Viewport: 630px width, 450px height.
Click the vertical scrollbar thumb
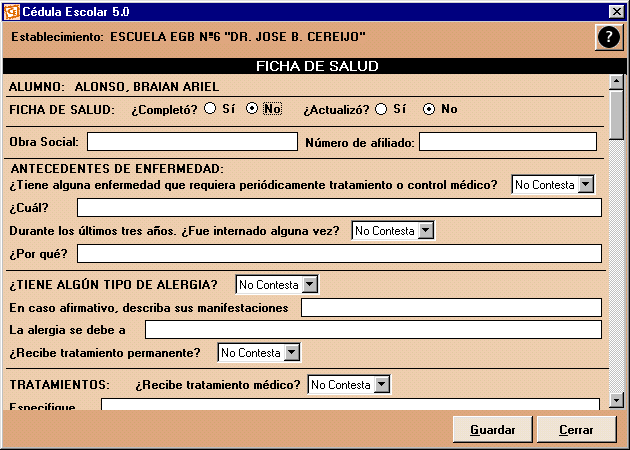coord(616,115)
